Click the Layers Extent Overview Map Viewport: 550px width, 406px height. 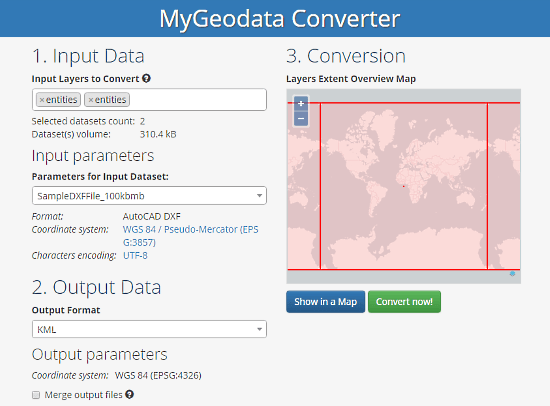(x=403, y=186)
